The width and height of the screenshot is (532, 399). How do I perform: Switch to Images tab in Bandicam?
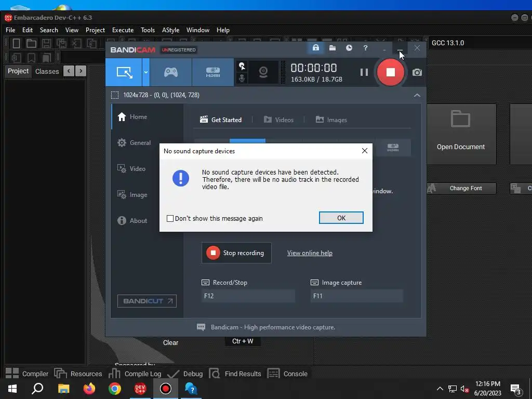pos(331,120)
